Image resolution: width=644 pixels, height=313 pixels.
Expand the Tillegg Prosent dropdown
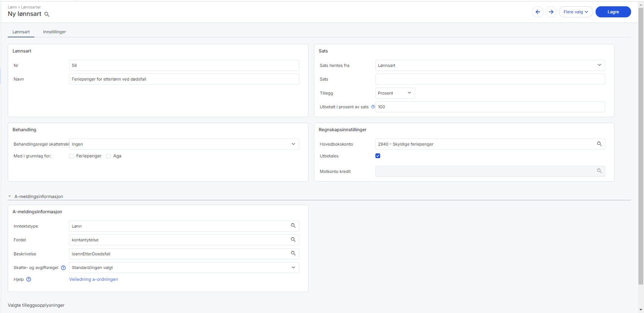coord(395,93)
